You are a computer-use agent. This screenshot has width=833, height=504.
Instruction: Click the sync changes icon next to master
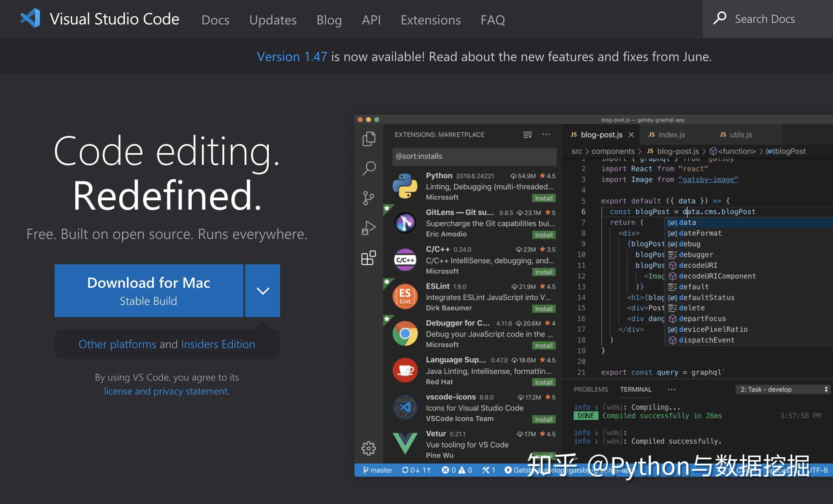pos(415,470)
